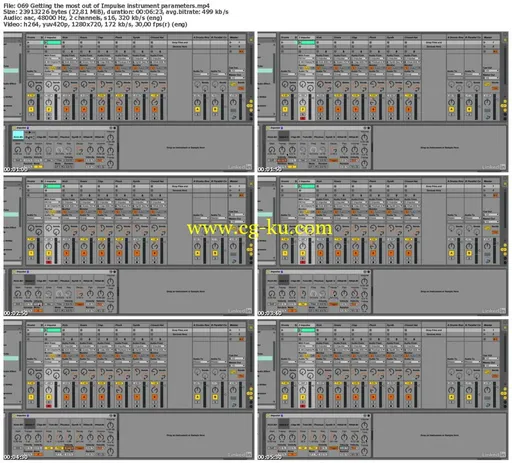
Task: Click the Impulse global Volume knob in middle-left frame
Action: [110, 282]
